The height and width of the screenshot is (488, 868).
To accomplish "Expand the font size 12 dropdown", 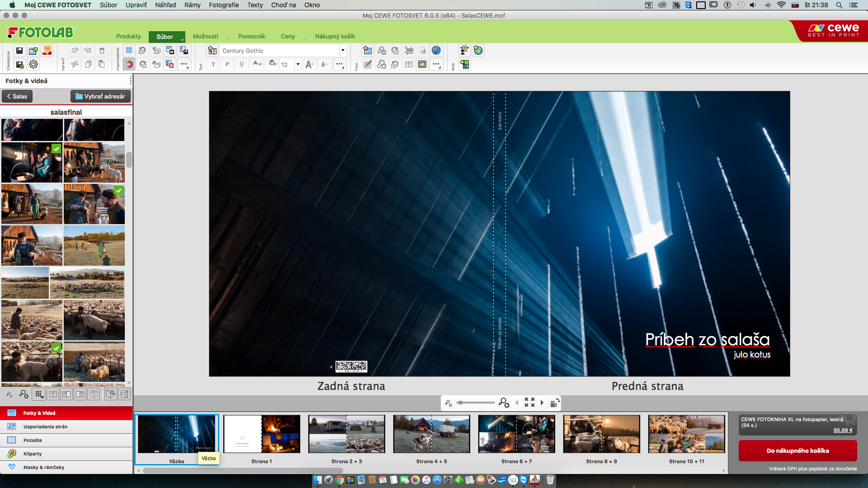I will coord(298,65).
